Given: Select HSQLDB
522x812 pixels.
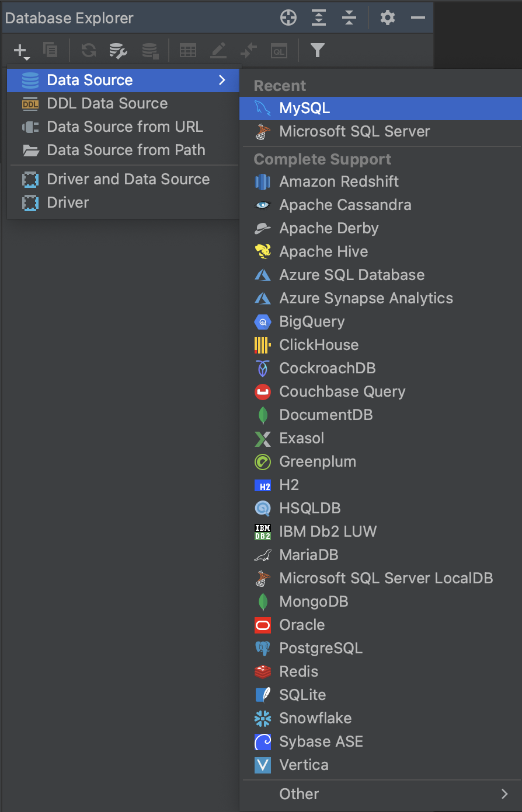Looking at the screenshot, I should pos(381,508).
